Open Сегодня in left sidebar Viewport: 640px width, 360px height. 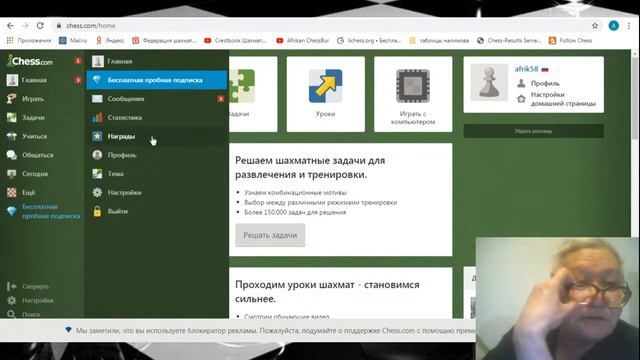point(27,174)
